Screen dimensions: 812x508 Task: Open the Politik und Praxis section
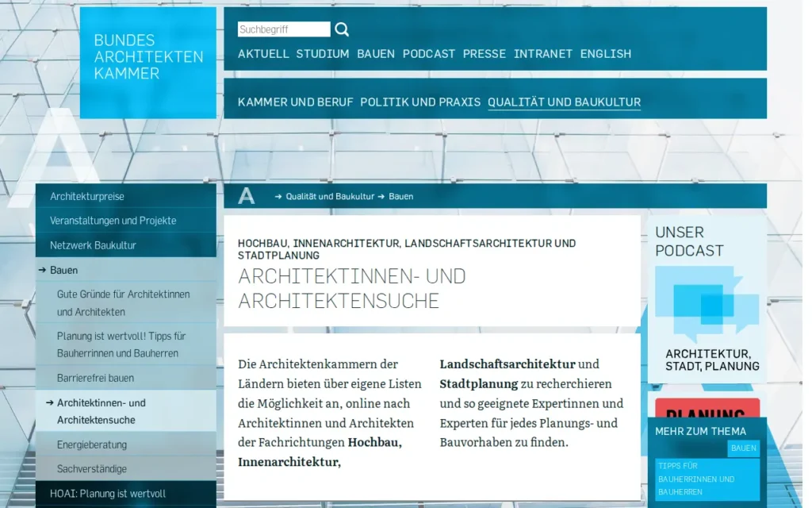pos(420,102)
